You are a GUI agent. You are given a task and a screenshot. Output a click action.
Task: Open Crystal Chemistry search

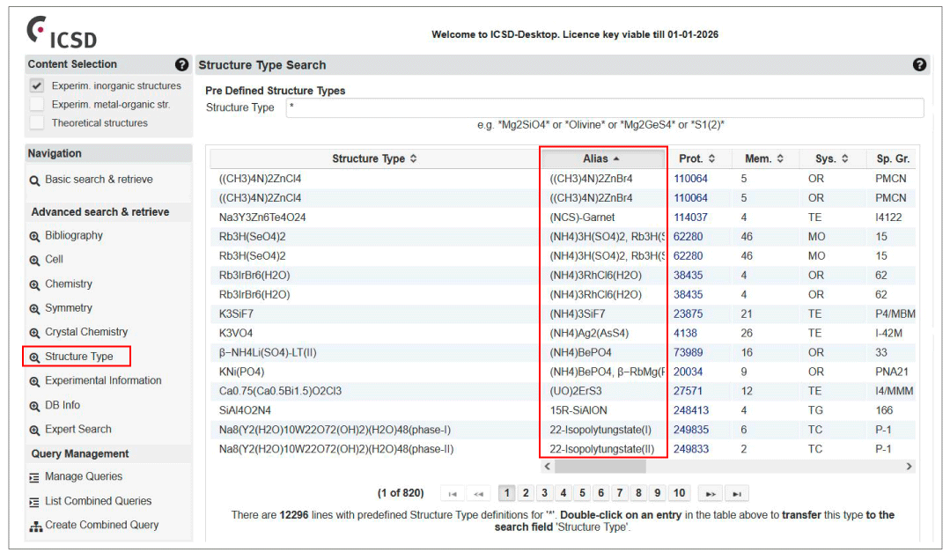pos(86,332)
